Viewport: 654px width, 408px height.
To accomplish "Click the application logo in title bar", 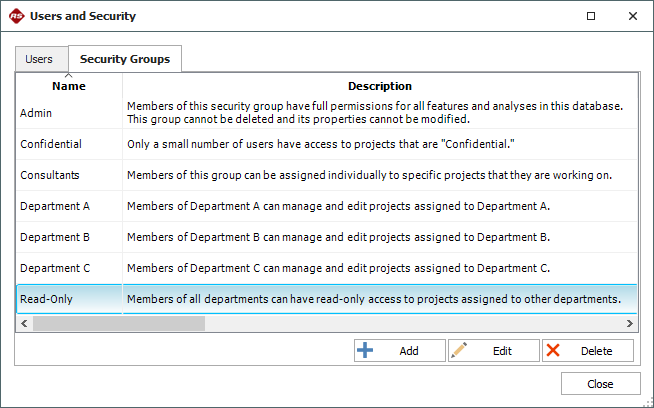I will click(16, 16).
